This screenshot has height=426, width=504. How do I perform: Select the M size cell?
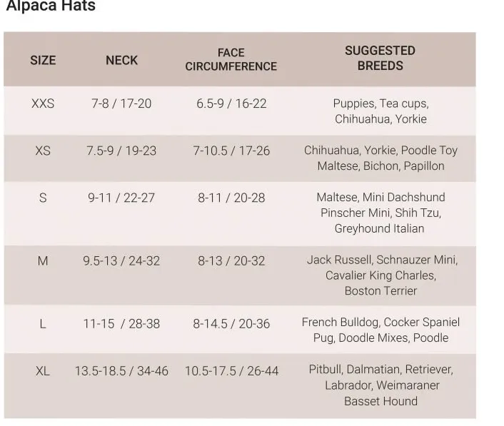coord(43,261)
